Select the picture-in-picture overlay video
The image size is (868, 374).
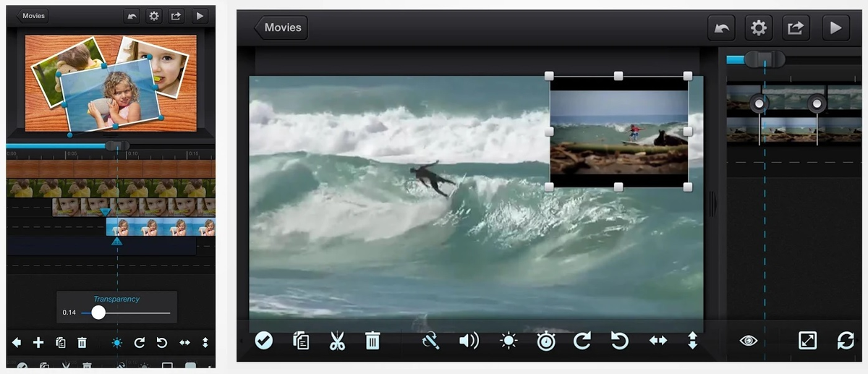tap(618, 132)
